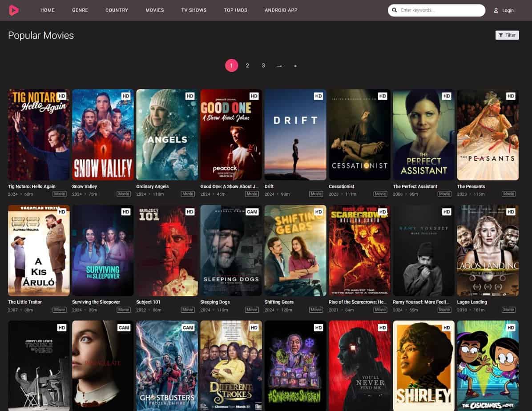Screen dimensions: 532x411
Task: Open Lagos Landing movie poster
Action: 488,250
